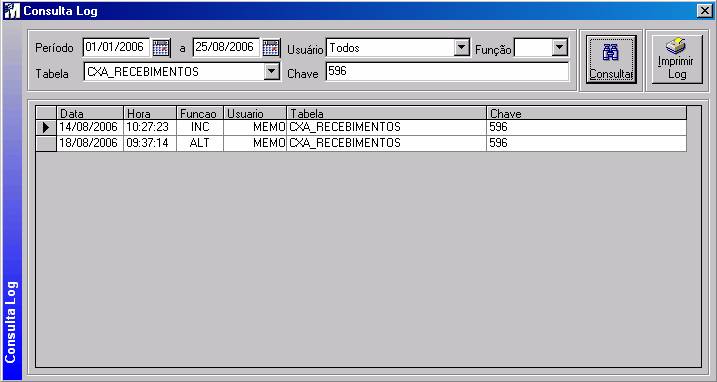Click the end date field 25/08/2006
Screen dimensions: 717x382
pyautogui.click(x=226, y=48)
